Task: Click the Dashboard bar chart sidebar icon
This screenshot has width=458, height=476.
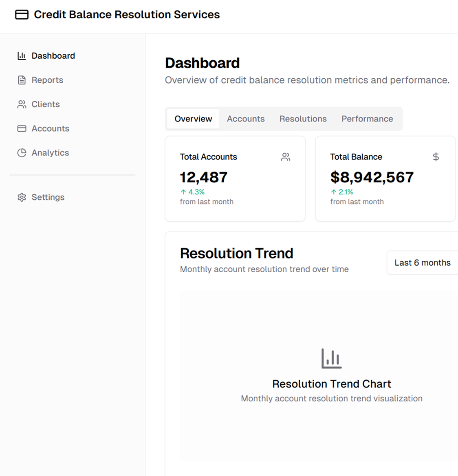Action: [22, 56]
